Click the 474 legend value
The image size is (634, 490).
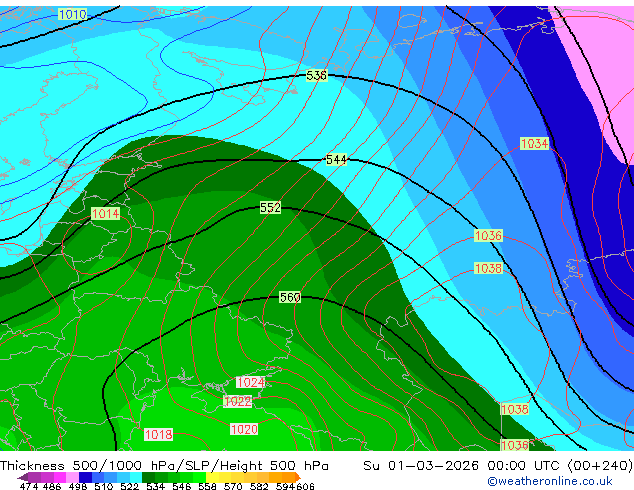[29, 486]
